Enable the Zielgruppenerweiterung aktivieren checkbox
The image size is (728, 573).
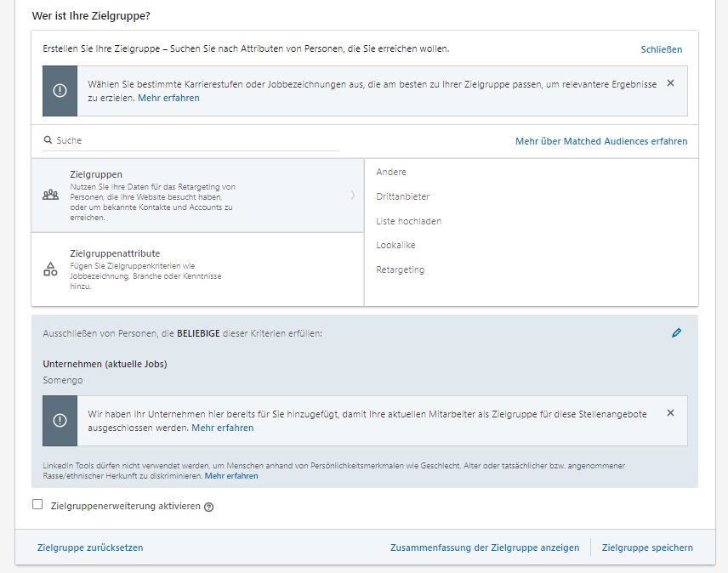[37, 505]
